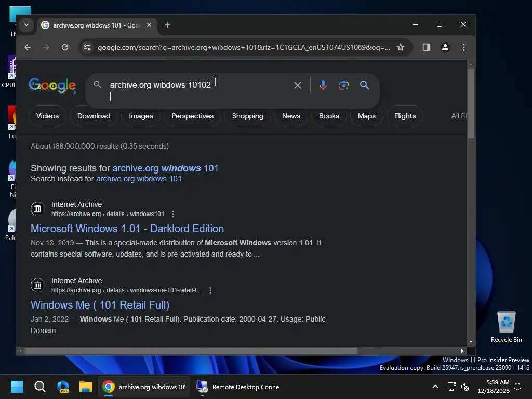Click the Chrome back arrow
Viewport: 532px width, 399px height.
(28, 47)
